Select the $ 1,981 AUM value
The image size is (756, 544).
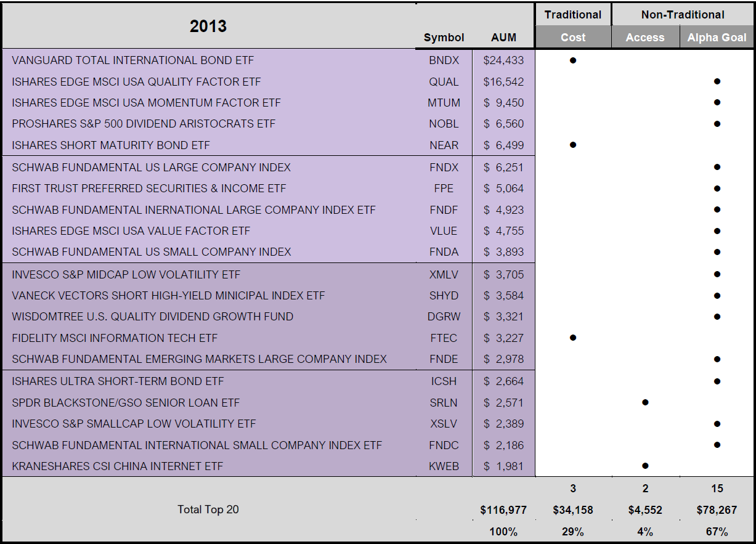click(x=503, y=466)
